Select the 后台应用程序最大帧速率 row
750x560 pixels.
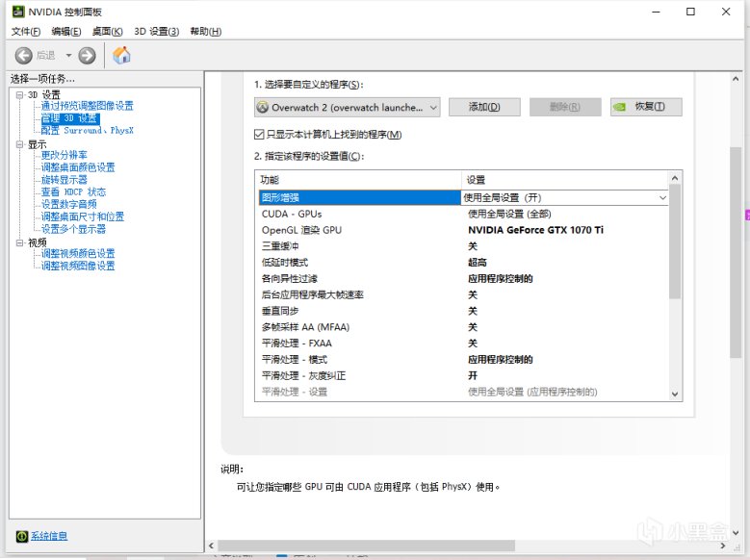[x=463, y=294]
